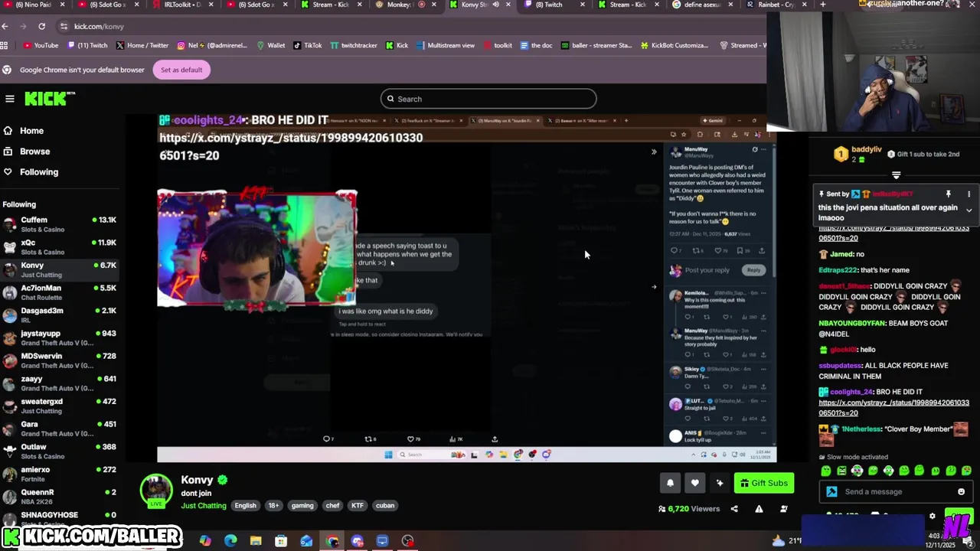Open ManuWay tweet's three-dot menu
980x551 pixels.
click(764, 149)
